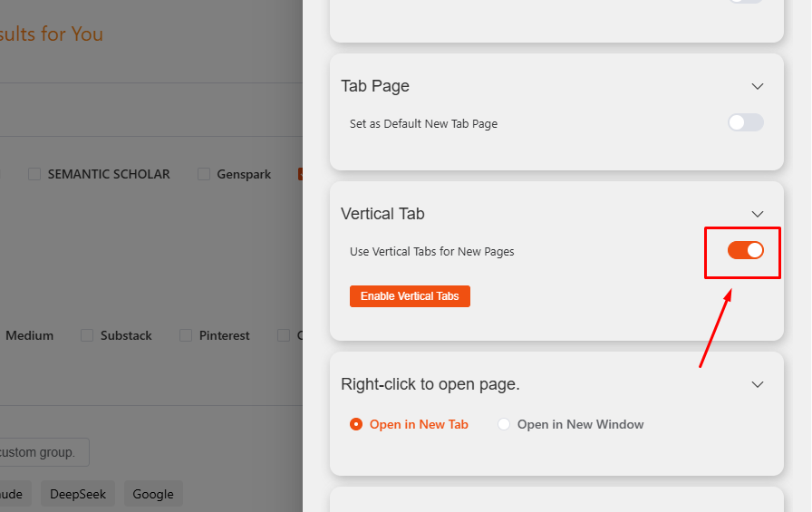Viewport: 812px width, 512px height.
Task: Click the Vertical Tab heading text
Action: (x=382, y=214)
